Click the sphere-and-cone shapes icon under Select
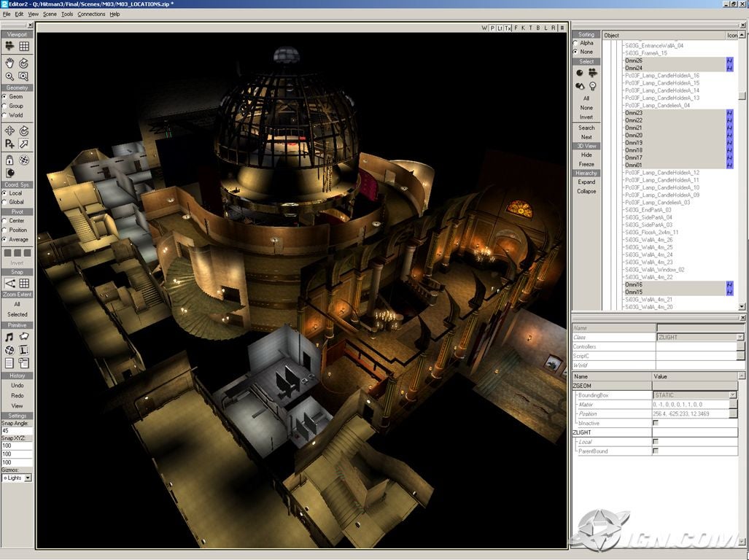Viewport: 749px width, 560px height. (579, 86)
